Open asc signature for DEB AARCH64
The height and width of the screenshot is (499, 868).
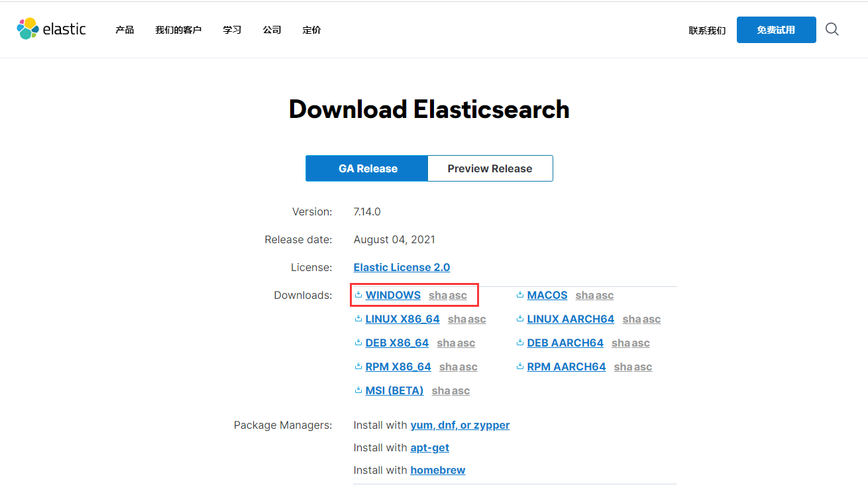[x=641, y=343]
